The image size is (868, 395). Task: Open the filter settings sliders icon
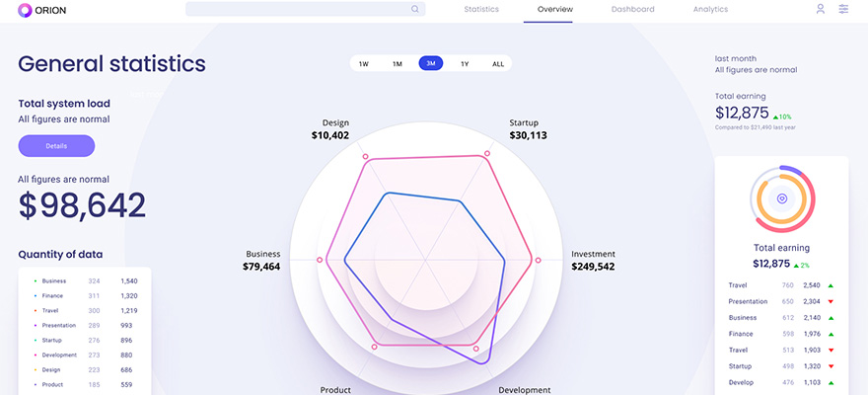pyautogui.click(x=843, y=9)
